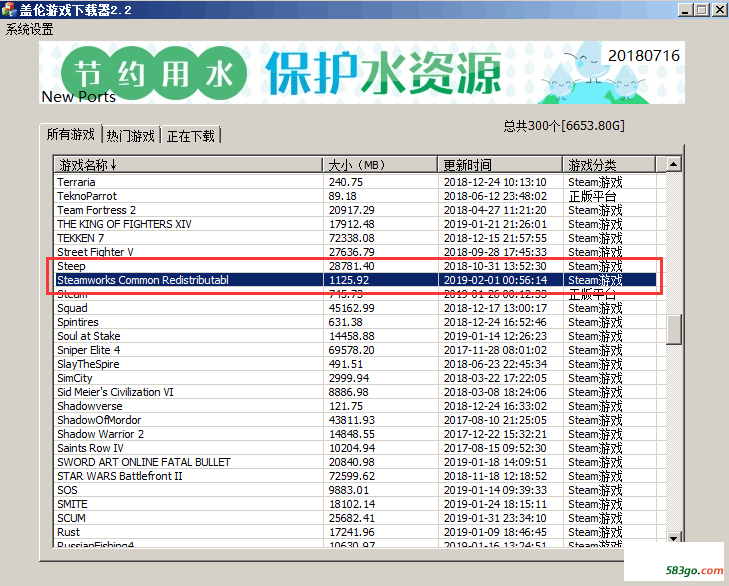Select the SMITE row

pyautogui.click(x=355, y=504)
